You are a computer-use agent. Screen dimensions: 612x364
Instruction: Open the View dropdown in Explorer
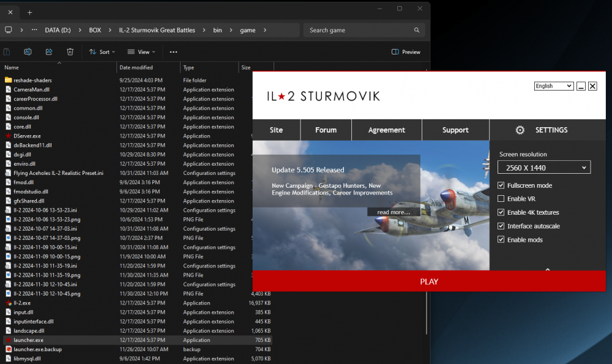(x=141, y=51)
